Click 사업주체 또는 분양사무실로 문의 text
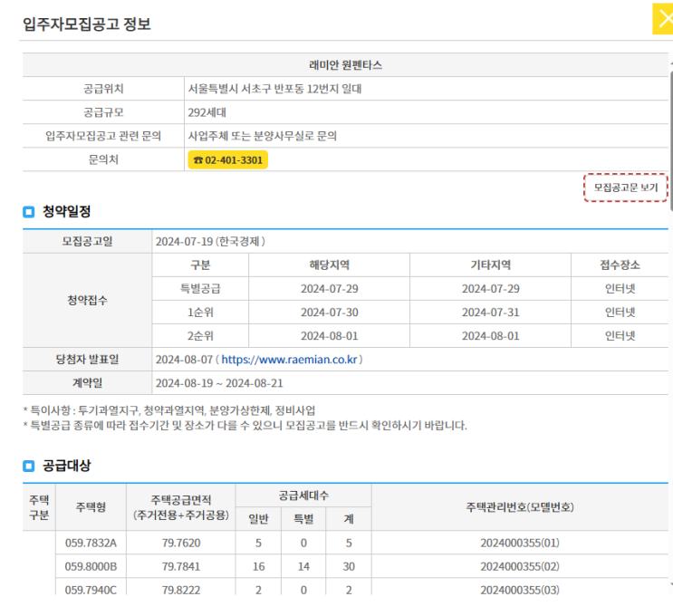This screenshot has width=673, height=616. pos(263,136)
